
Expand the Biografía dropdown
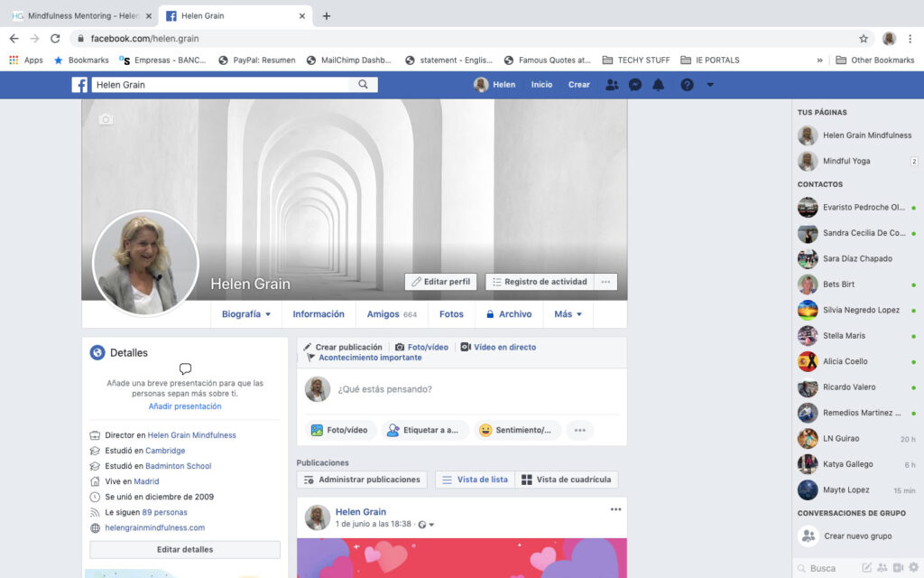click(246, 314)
